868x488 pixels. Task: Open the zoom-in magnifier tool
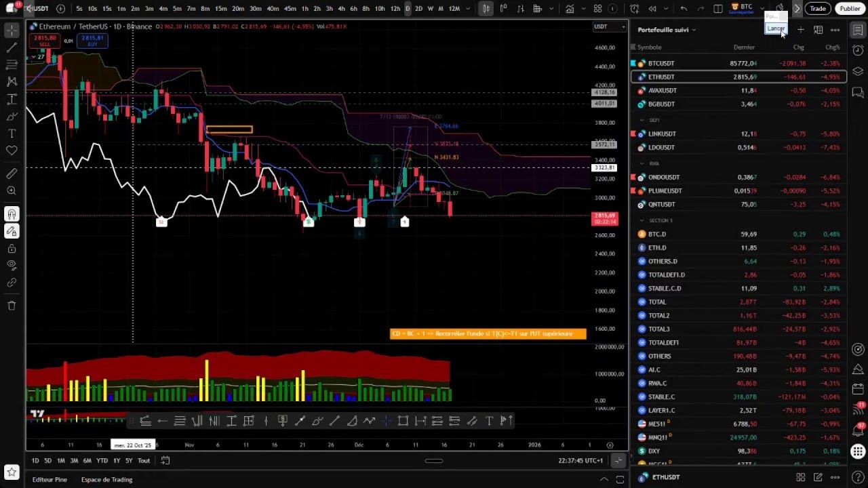11,191
